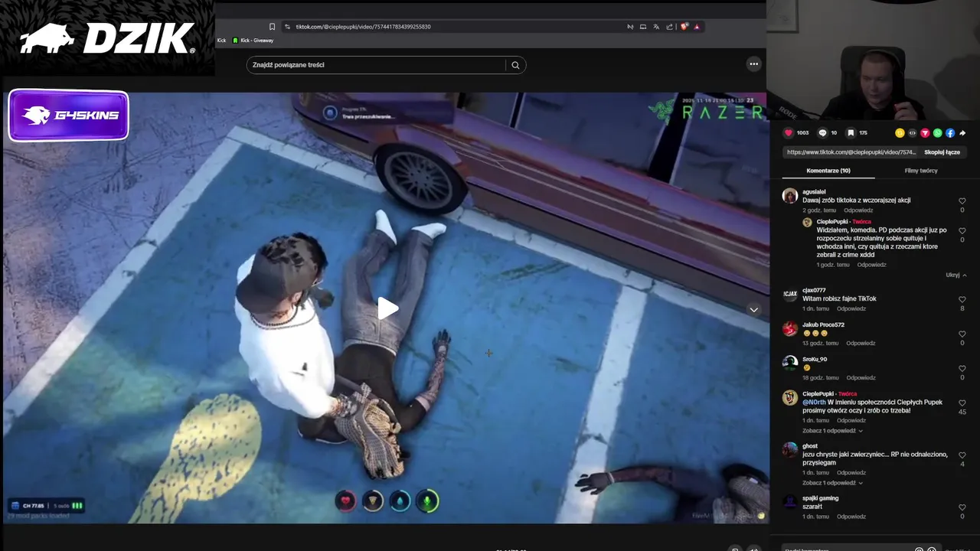Click the DZIK logo overlay
Screen dimensions: 980x551
pyautogui.click(x=107, y=38)
